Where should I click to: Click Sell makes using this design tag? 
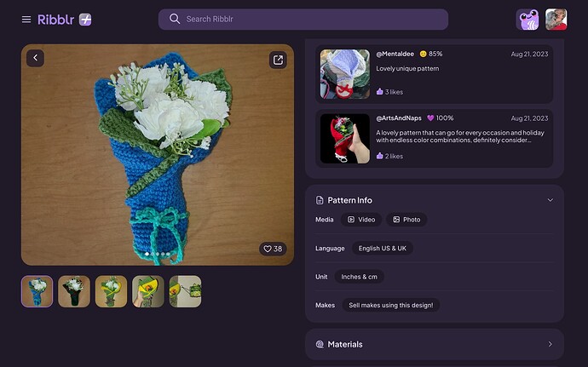coord(391,305)
